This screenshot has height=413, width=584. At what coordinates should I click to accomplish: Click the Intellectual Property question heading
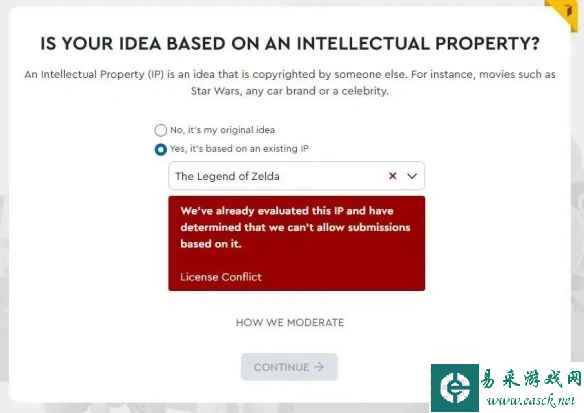[290, 44]
